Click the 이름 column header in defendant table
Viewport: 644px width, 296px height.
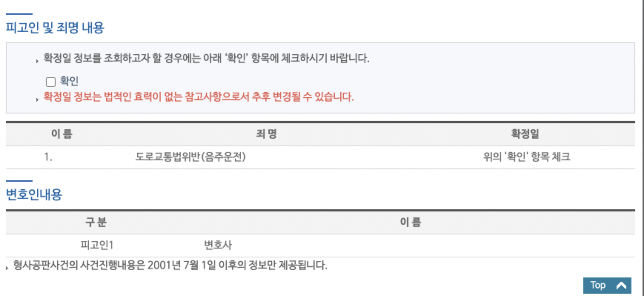click(x=62, y=134)
